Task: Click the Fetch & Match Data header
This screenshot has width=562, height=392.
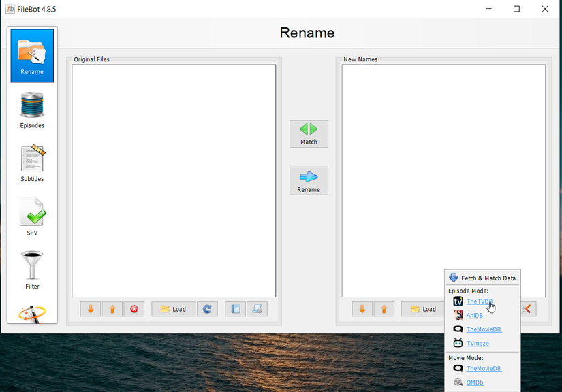Action: point(482,277)
